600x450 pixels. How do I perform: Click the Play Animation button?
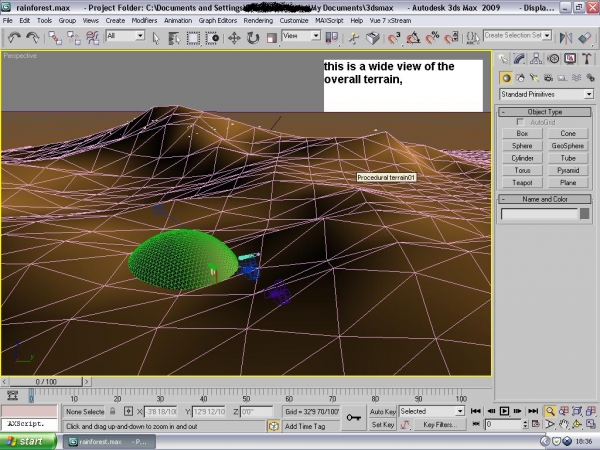[504, 411]
